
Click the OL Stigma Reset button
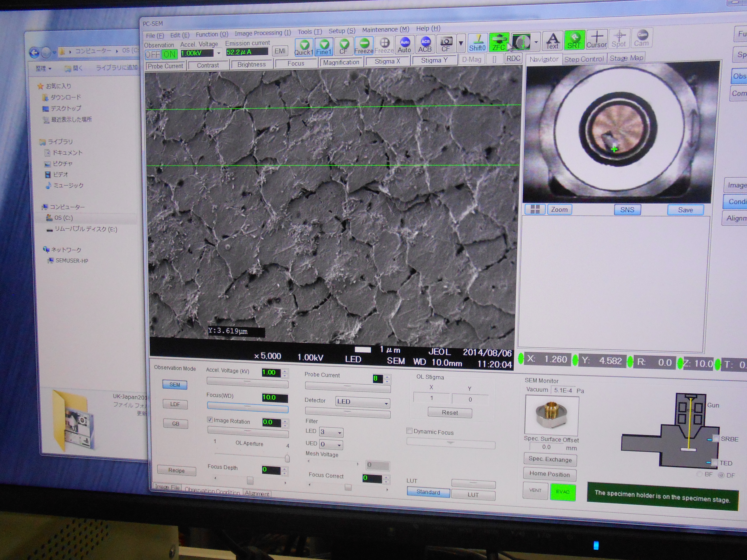coord(450,413)
